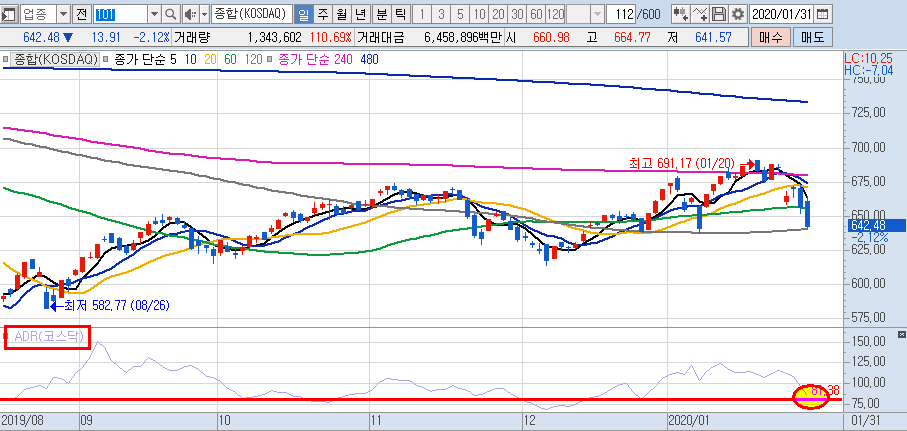Screen dimensions: 907x431
Task: Click the ADR(코스닥) indicator label
Action: click(49, 337)
